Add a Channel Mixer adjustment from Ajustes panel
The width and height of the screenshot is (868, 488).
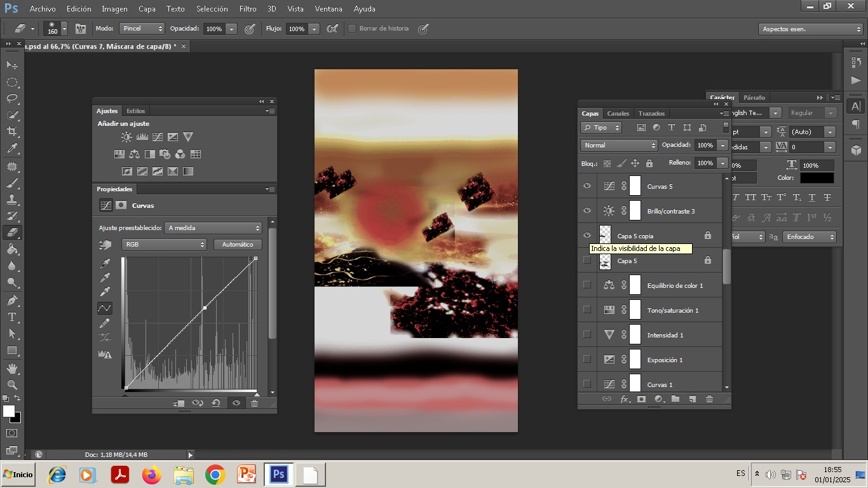180,154
